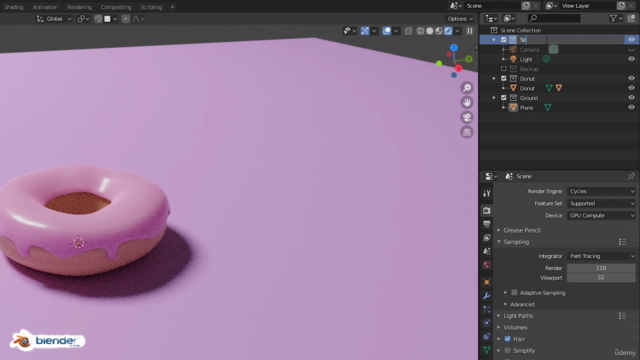Image resolution: width=640 pixels, height=360 pixels.
Task: Click the zoom magnifier viewport button
Action: [x=467, y=88]
